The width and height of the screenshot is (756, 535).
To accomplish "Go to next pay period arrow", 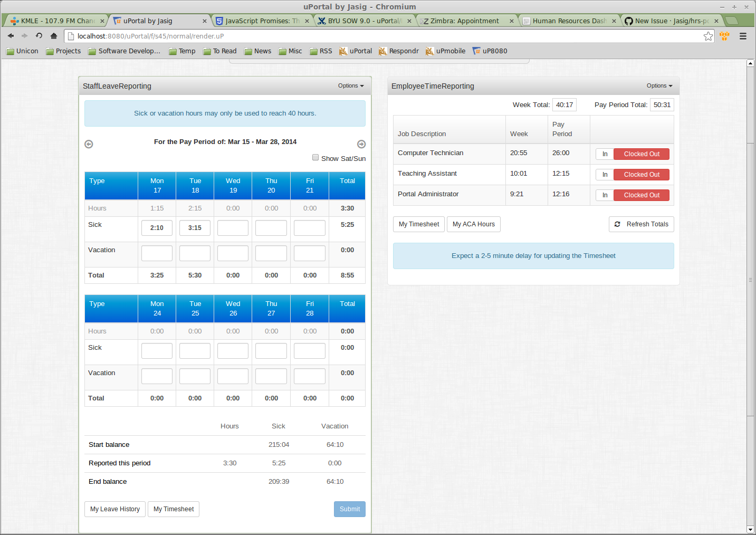I will point(361,144).
